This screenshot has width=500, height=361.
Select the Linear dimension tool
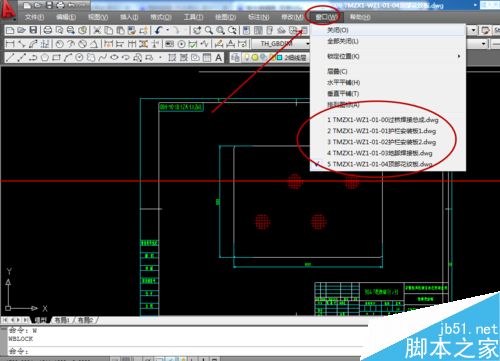click(10, 44)
